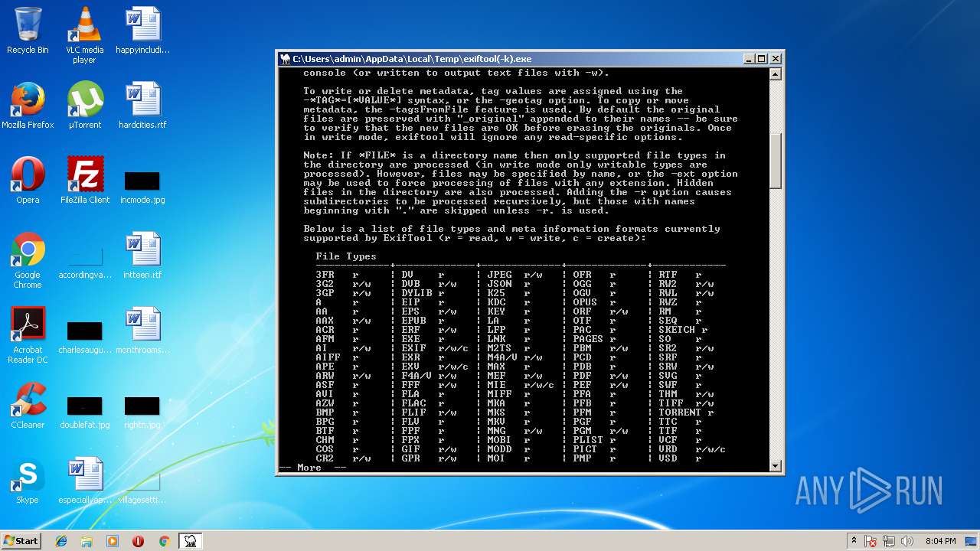980x551 pixels.
Task: Select the incmode.jpg image file
Action: pyautogui.click(x=142, y=188)
